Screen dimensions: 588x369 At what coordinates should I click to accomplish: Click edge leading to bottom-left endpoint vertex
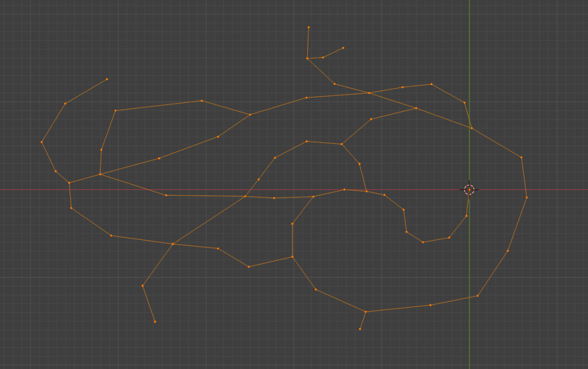149,304
